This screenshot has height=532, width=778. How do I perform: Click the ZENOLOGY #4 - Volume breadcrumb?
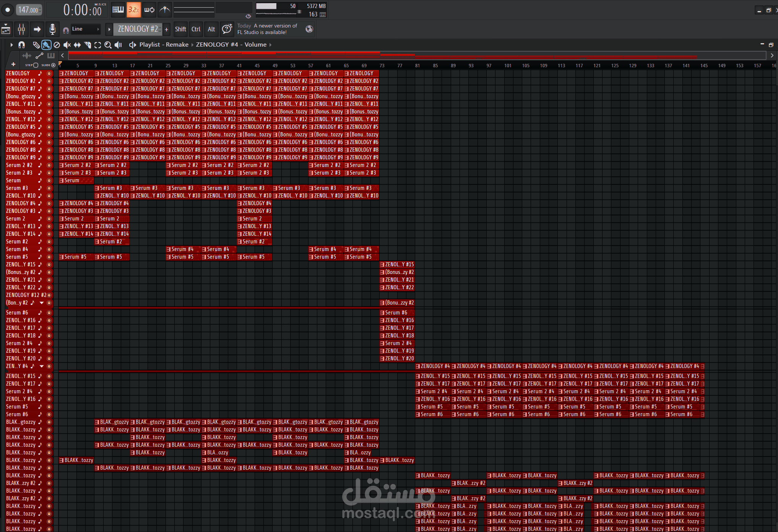coord(231,45)
